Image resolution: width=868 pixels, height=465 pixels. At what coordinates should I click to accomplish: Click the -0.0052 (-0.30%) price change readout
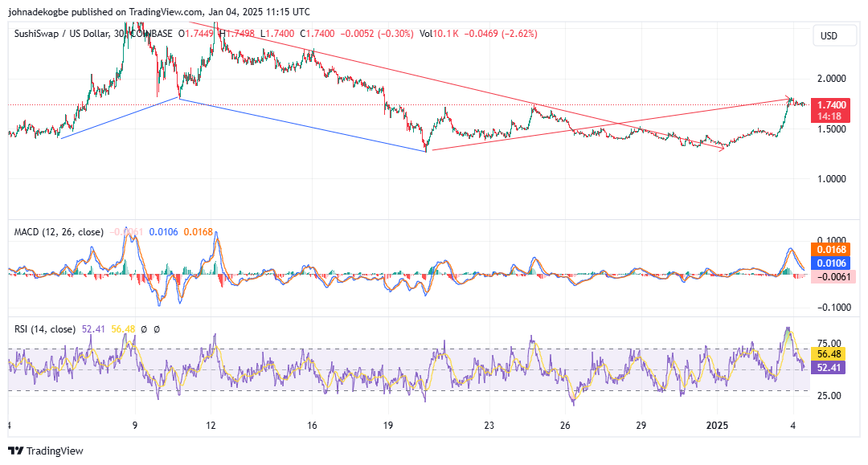click(x=377, y=34)
